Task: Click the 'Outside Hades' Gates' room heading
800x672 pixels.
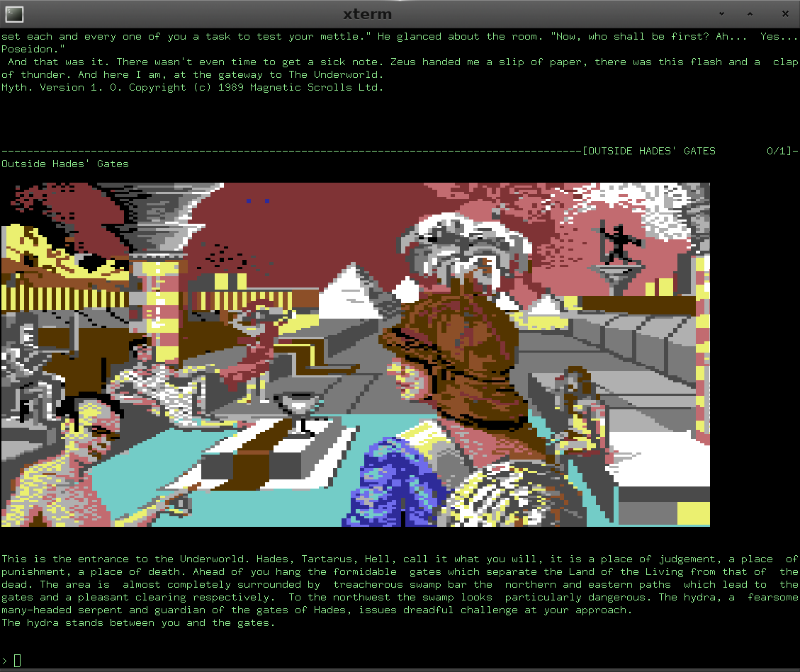Action: [x=64, y=164]
